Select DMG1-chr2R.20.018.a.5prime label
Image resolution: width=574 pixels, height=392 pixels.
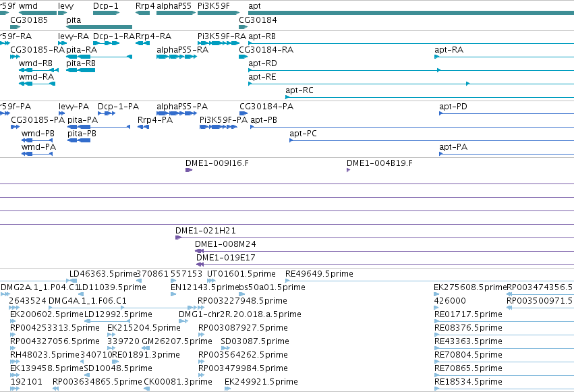(240, 314)
